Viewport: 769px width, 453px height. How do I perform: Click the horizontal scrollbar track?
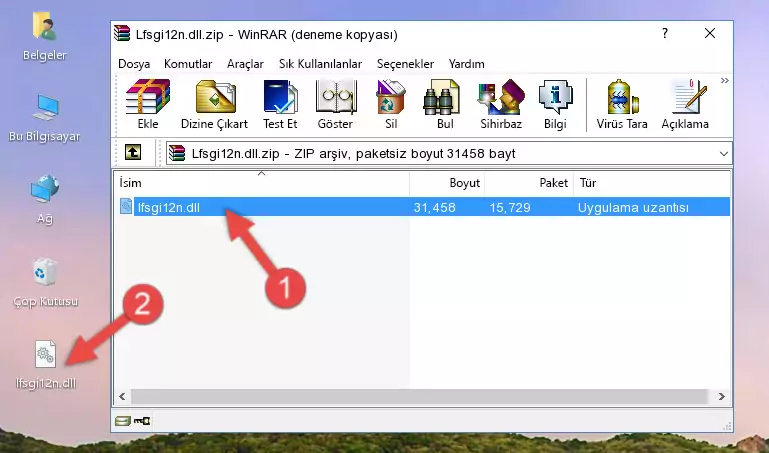[419, 396]
